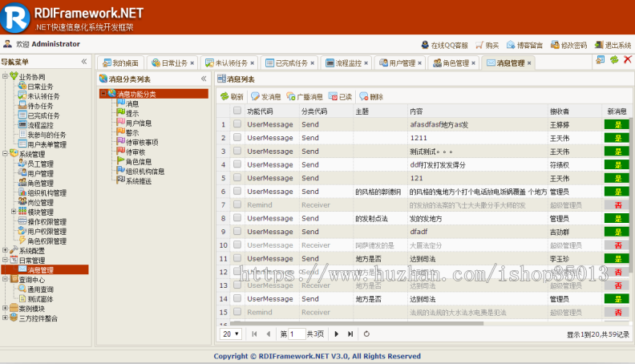Screen dimensions: 635x364
Task: Open 用户管理 in navigation menu
Action: (x=41, y=173)
